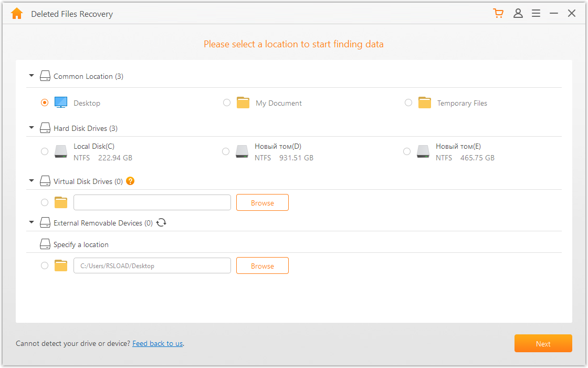
Task: Select the Specify a location radio button
Action: tap(45, 265)
